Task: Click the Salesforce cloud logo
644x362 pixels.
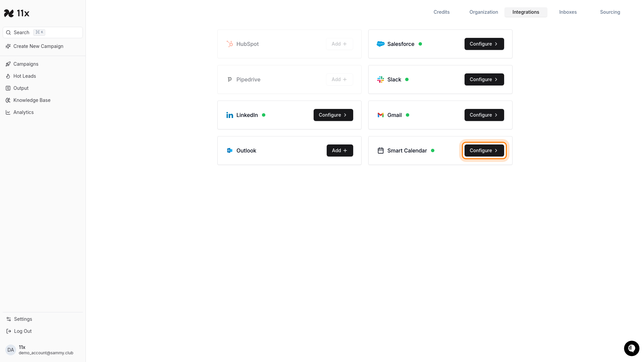Action: pos(381,44)
